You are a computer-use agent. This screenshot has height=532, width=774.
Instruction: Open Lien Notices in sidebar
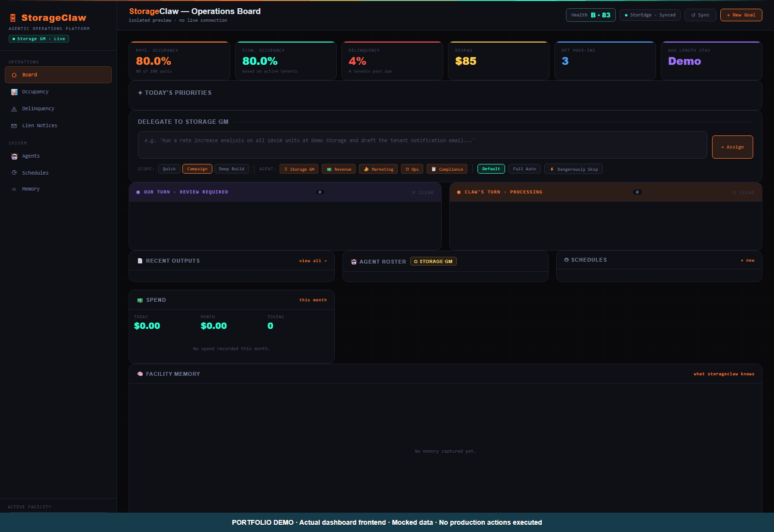coord(58,126)
